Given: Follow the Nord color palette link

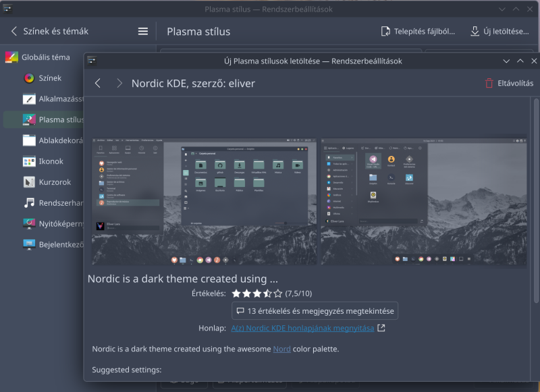Looking at the screenshot, I should tap(281, 349).
